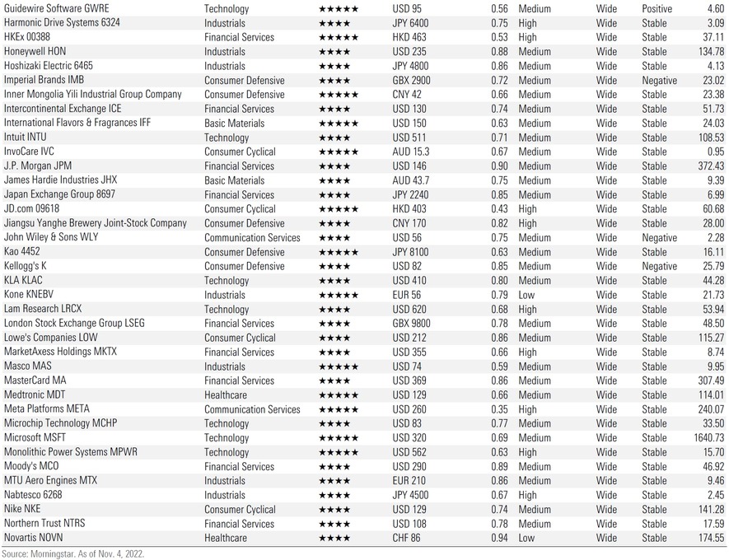This screenshot has width=729, height=560.
Task: Select the 0.35 ratio for Meta Platforms
Action: [498, 409]
